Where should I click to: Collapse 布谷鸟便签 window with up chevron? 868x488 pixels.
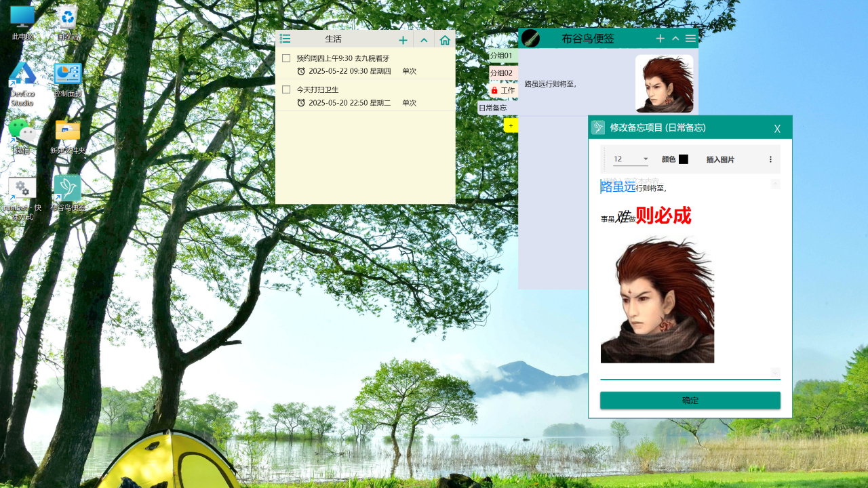coord(675,39)
